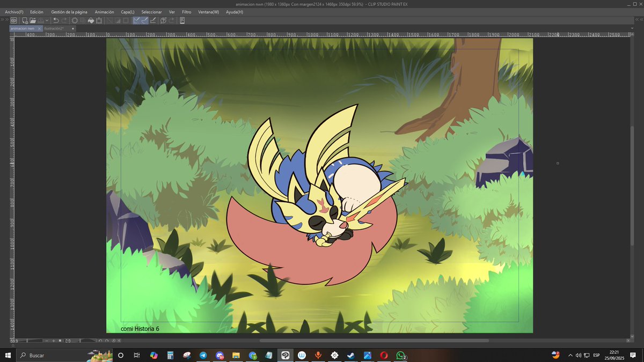Open the Gestión de la página menu
644x362 pixels.
tap(69, 12)
